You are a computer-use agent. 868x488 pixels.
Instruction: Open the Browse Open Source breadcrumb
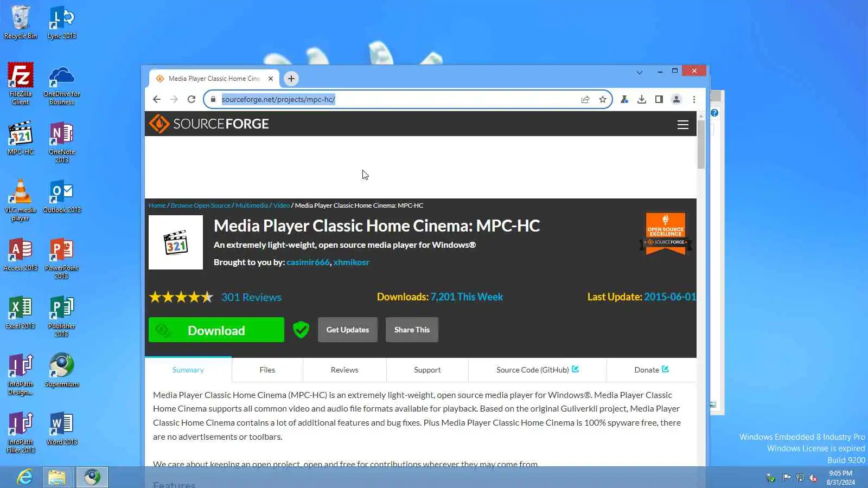click(x=201, y=206)
